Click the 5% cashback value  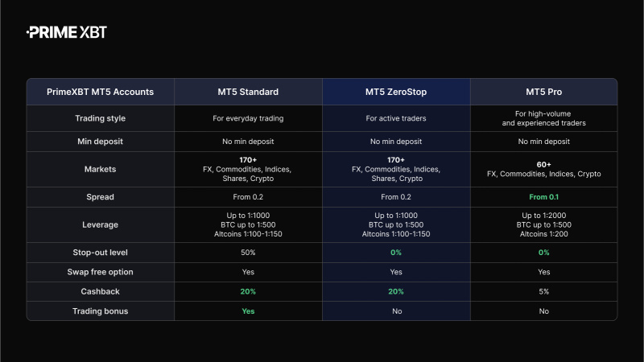(x=543, y=291)
